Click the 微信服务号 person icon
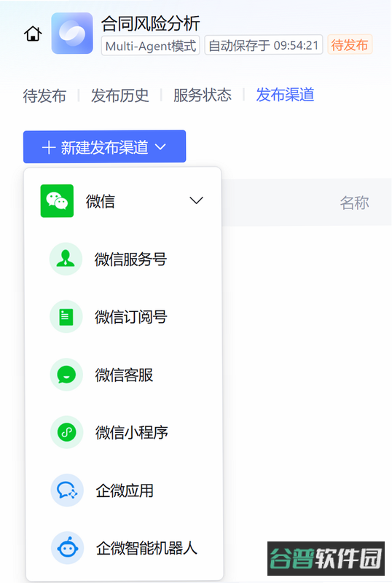Viewport: 392px width, 583px height. pyautogui.click(x=66, y=259)
